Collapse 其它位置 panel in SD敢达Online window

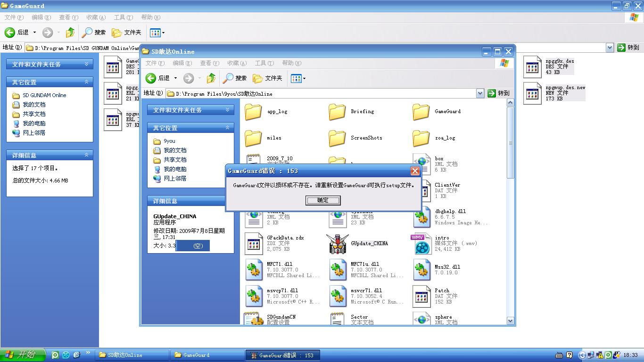pyautogui.click(x=227, y=128)
